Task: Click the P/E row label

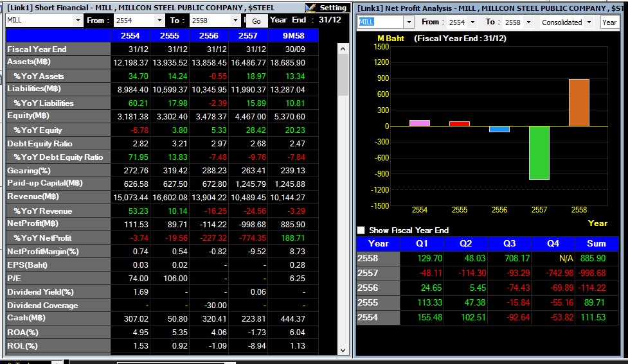Action: 58,279
